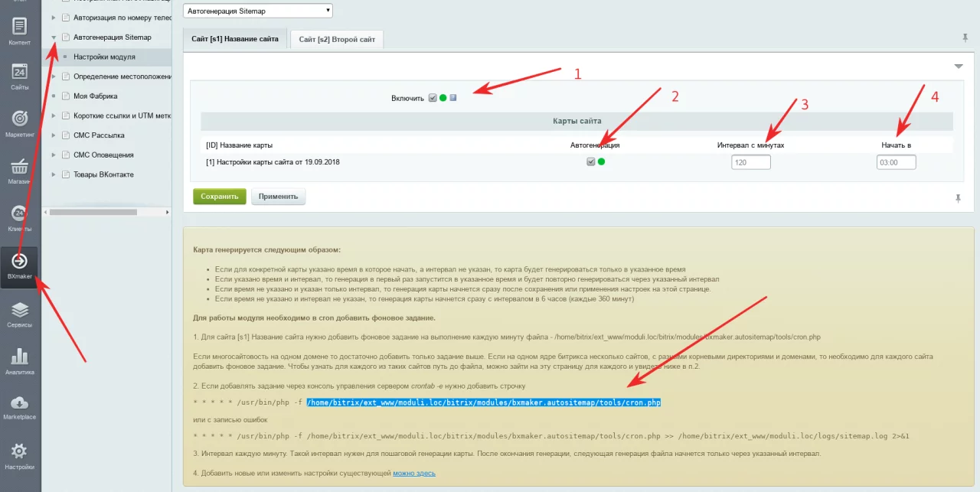Collapse the Автогенерация Sitemap tree node
Image resolution: width=980 pixels, height=492 pixels.
(54, 37)
